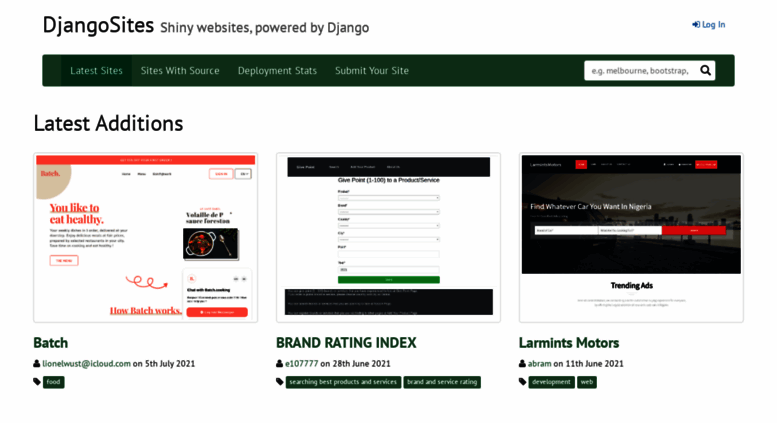Open the BRAND RATING INDEX title link

[346, 343]
